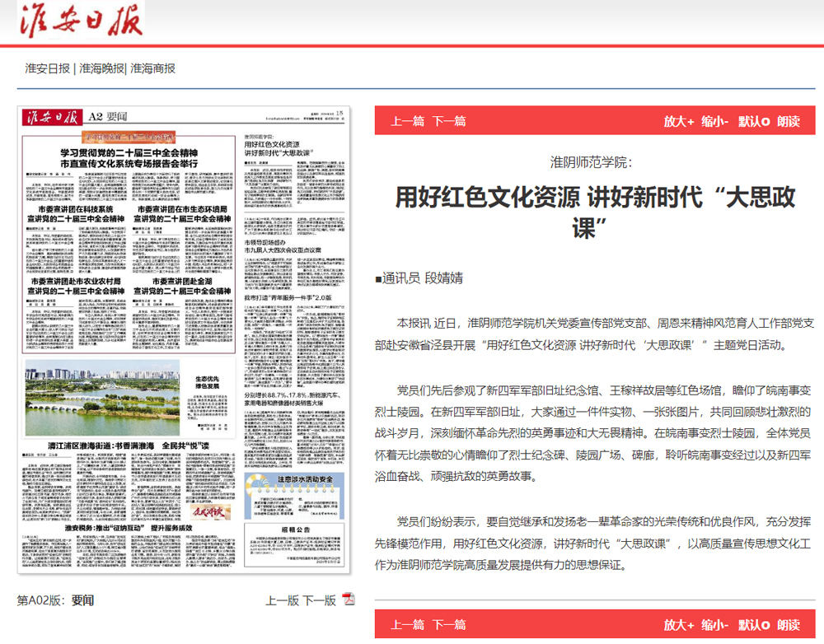Click 放大+ in top red bar
Screen dimensions: 824x644
[678, 121]
